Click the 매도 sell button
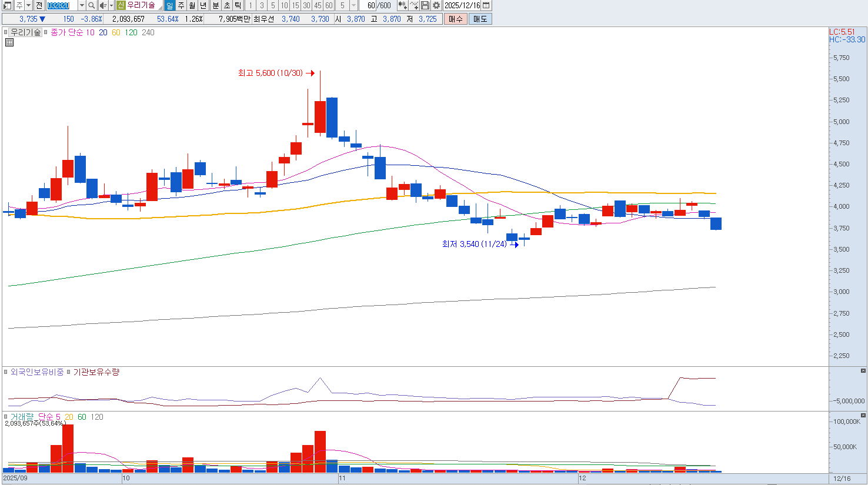This screenshot has width=868, height=485. coord(480,19)
